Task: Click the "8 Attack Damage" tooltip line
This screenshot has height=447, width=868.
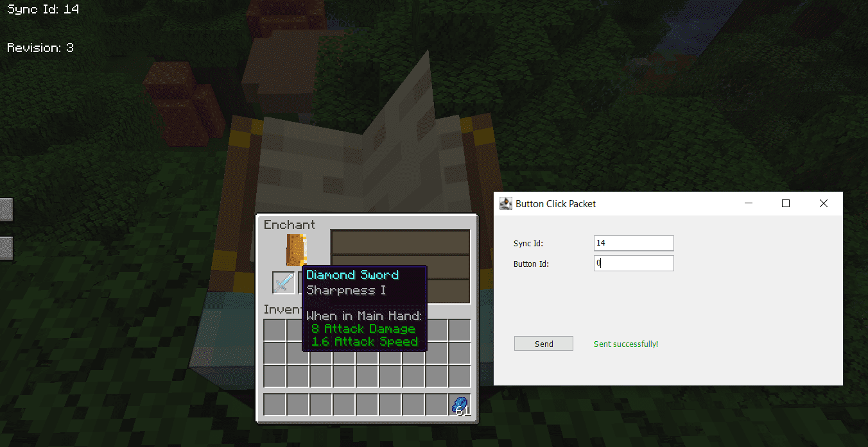Action: [x=363, y=328]
